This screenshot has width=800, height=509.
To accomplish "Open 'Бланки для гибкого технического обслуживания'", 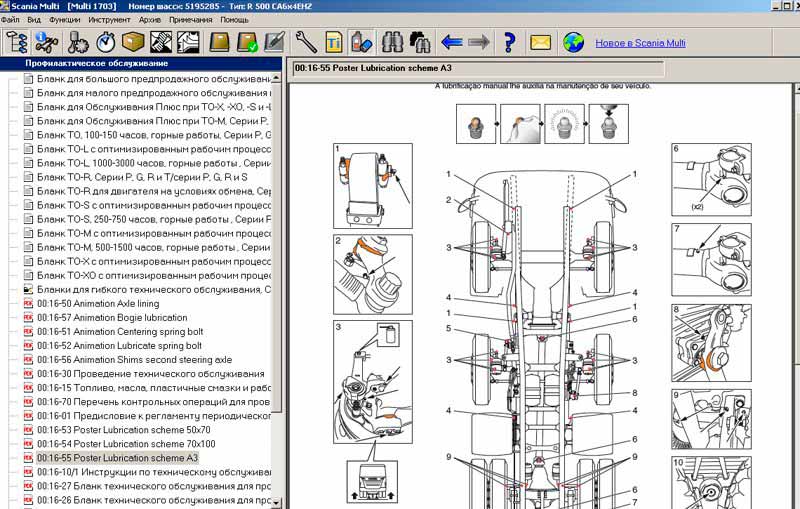I will [x=154, y=289].
